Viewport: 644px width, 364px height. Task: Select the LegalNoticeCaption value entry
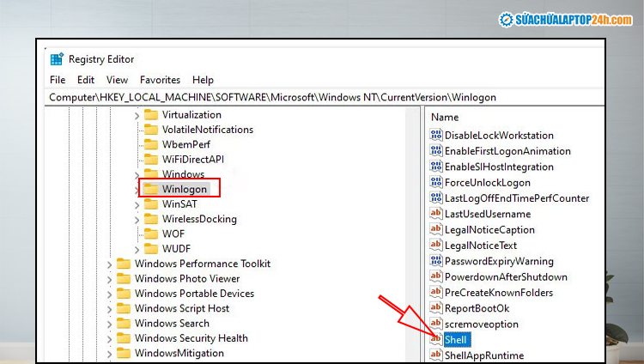point(489,229)
